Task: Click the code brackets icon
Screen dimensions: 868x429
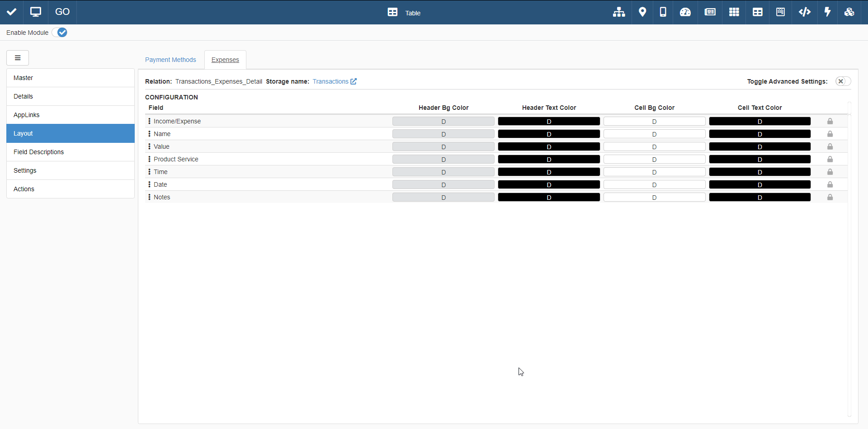Action: click(x=804, y=12)
